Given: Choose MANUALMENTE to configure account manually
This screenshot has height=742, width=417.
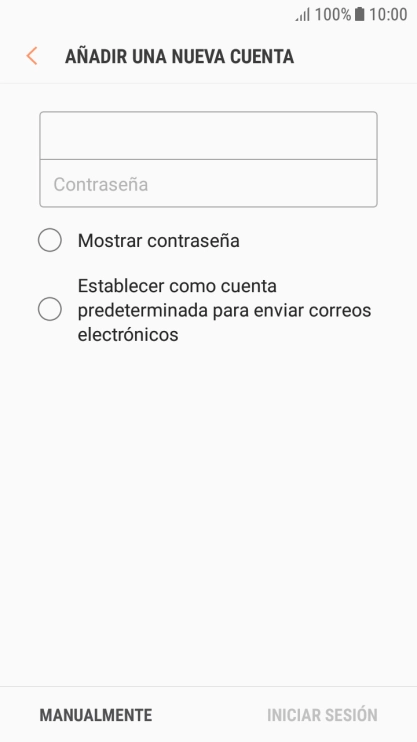Looking at the screenshot, I should pyautogui.click(x=96, y=715).
